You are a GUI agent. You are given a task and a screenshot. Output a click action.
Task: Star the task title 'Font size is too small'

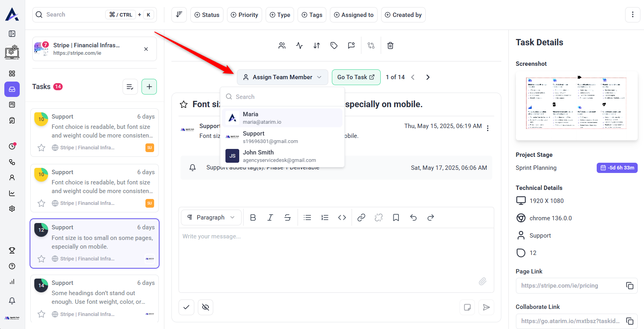(x=184, y=104)
